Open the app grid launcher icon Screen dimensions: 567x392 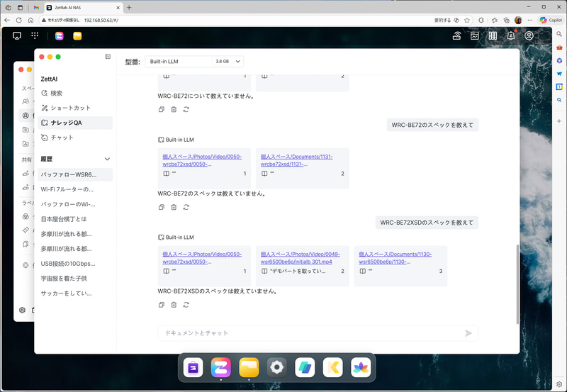coord(35,35)
